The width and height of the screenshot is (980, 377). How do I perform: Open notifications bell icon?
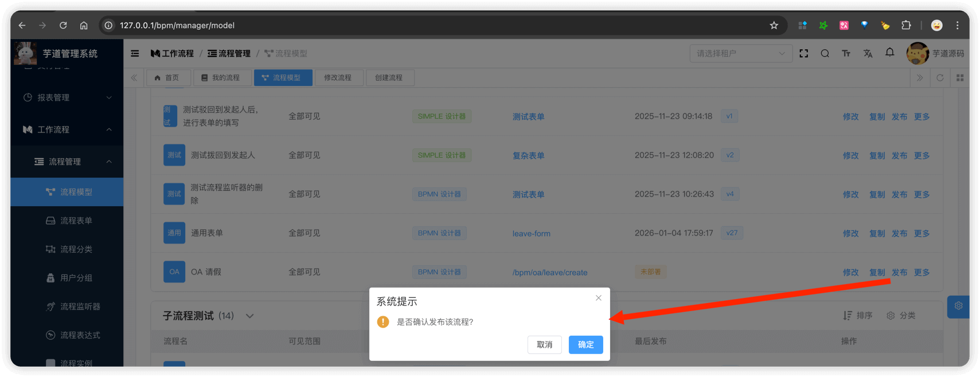[889, 53]
